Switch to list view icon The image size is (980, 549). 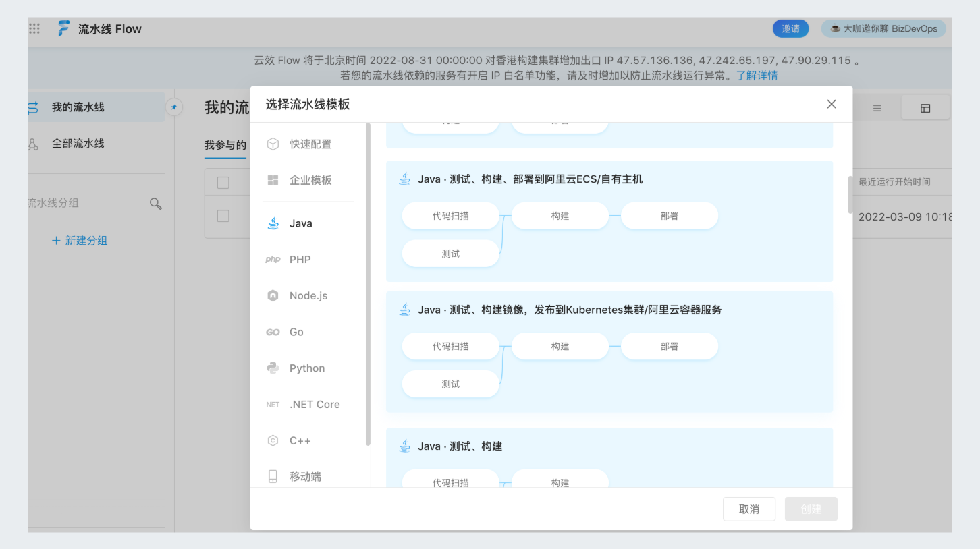point(877,108)
